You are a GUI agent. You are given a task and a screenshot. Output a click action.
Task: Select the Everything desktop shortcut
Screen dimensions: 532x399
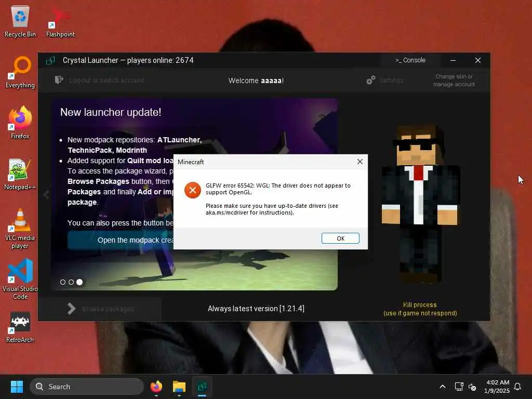point(20,72)
